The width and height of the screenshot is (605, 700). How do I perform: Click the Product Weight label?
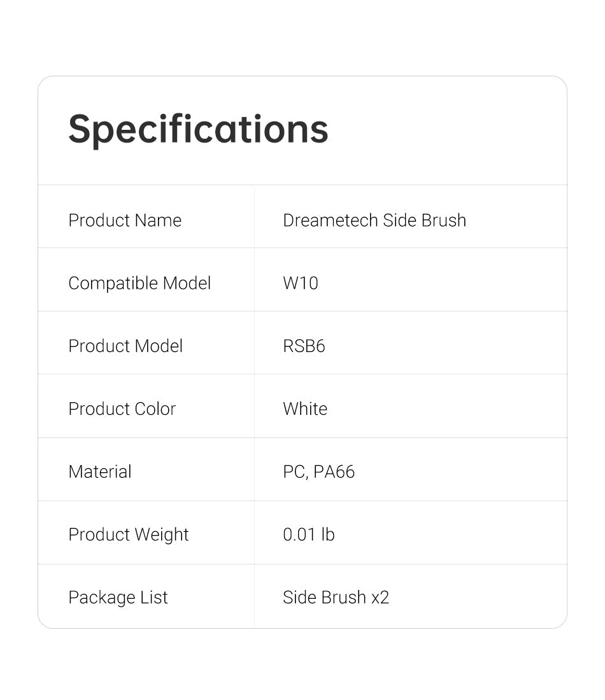(x=129, y=535)
